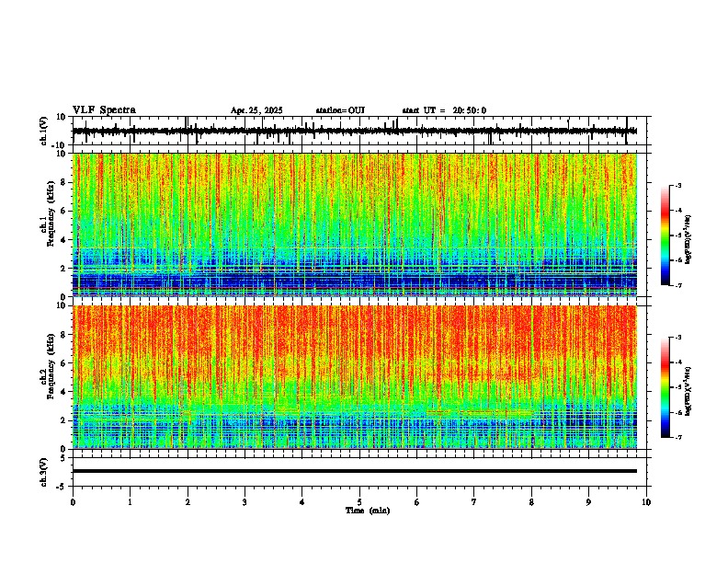Click the "Time (min)" x-axis label

pos(368,511)
